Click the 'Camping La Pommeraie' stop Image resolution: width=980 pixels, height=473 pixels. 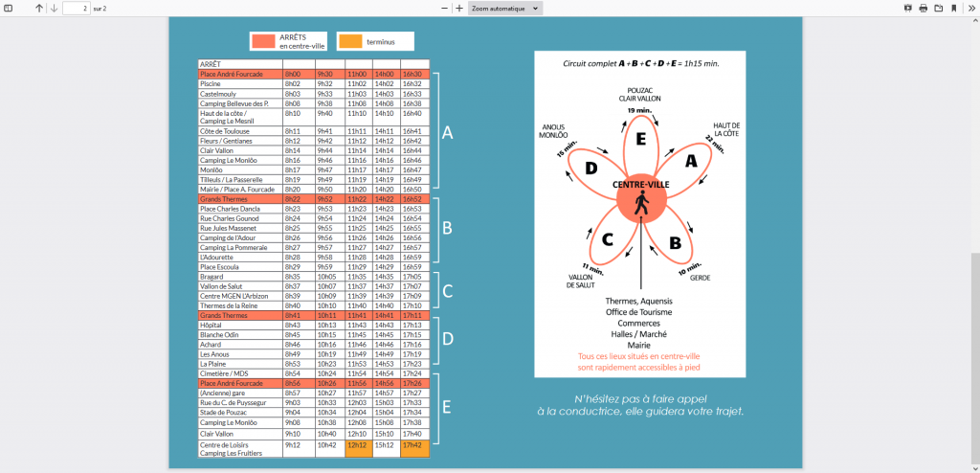pos(234,248)
